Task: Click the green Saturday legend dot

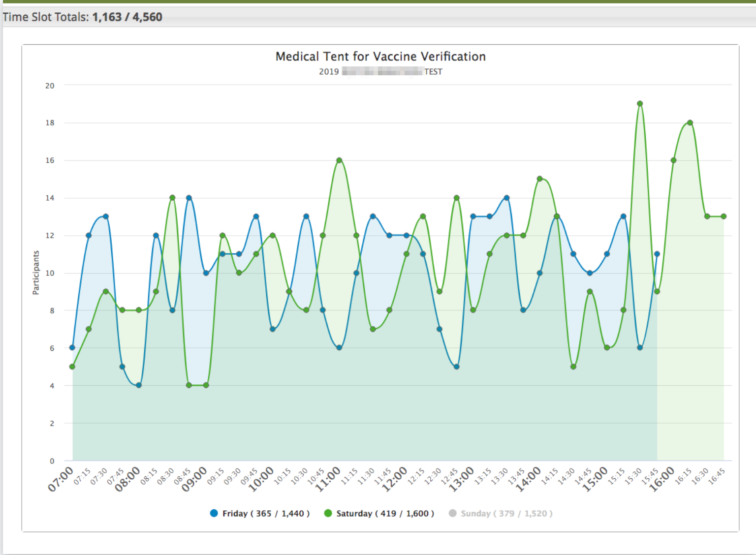Action: pyautogui.click(x=328, y=513)
